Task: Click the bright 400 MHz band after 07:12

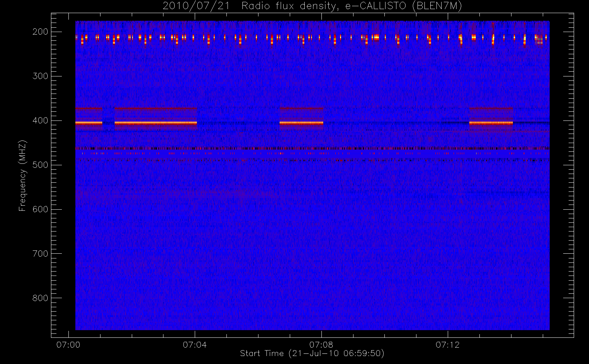Action: click(x=491, y=123)
